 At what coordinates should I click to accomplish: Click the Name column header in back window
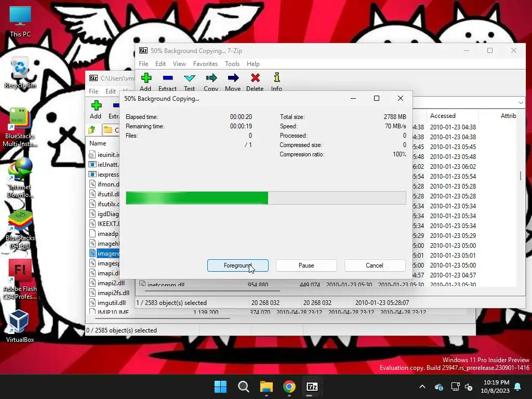tap(98, 143)
